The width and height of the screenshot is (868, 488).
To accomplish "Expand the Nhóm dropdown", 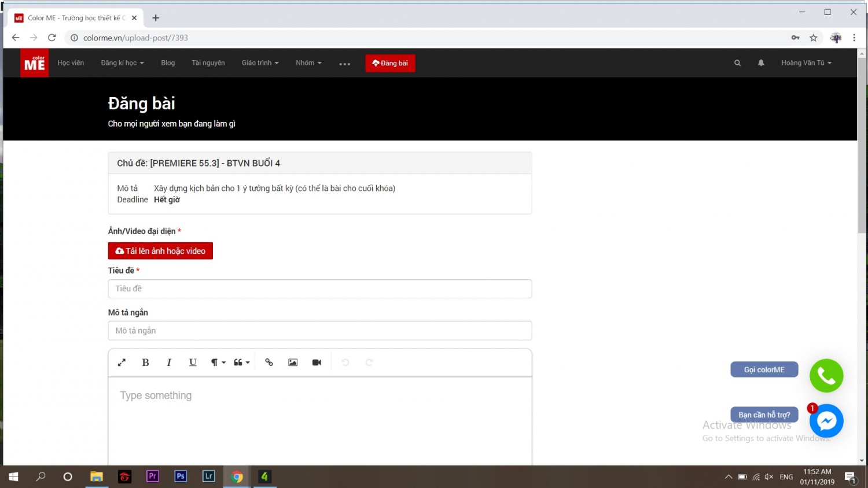I will 308,63.
